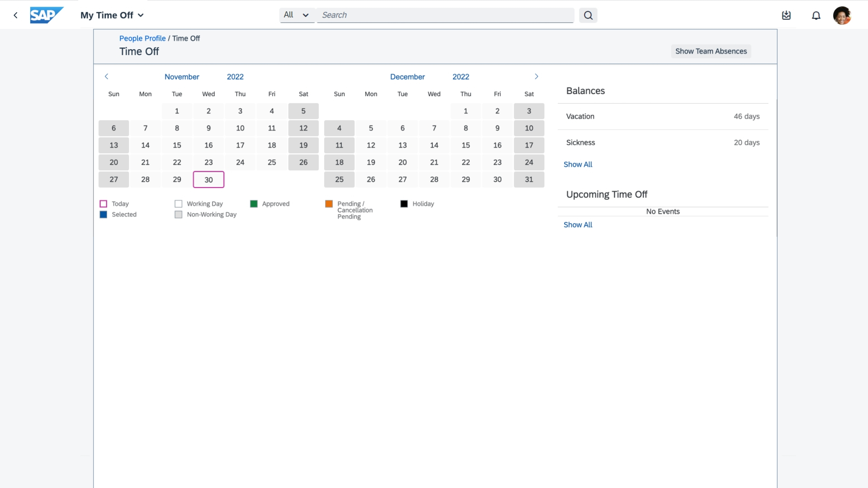
Task: Click the back arrow in header
Action: coord(16,15)
